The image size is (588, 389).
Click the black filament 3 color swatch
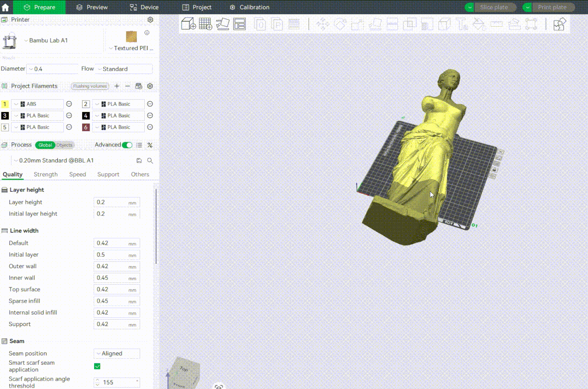5,116
